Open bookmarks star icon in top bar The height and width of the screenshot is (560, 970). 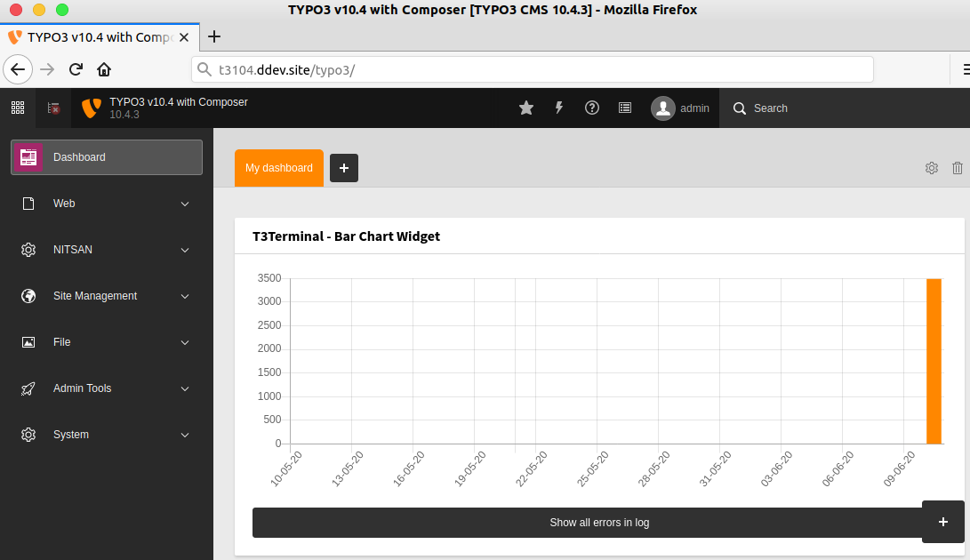[526, 108]
